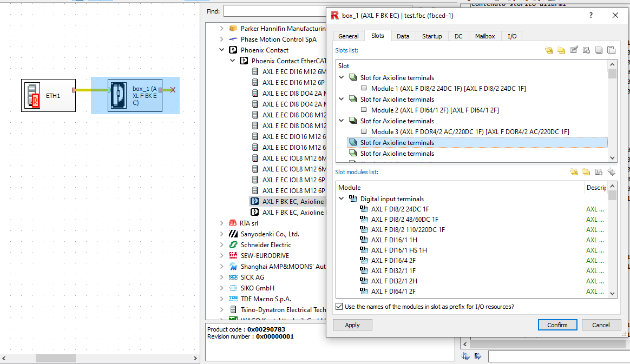Open the Startup tab
The height and width of the screenshot is (364, 630).
432,36
